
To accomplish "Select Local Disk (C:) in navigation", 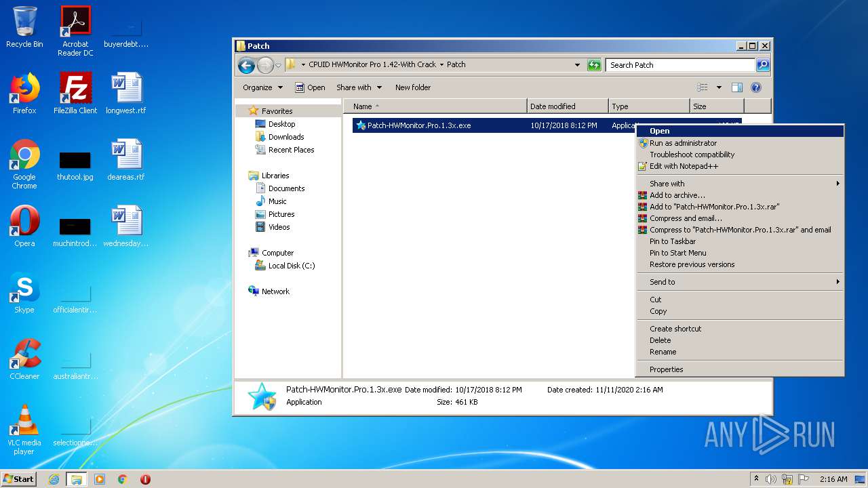I will (x=292, y=266).
